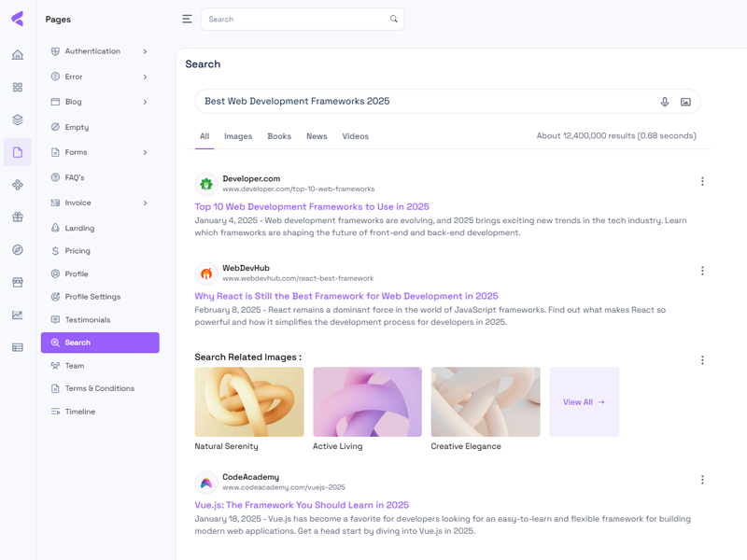Open the compass icon in left rail

point(18,250)
